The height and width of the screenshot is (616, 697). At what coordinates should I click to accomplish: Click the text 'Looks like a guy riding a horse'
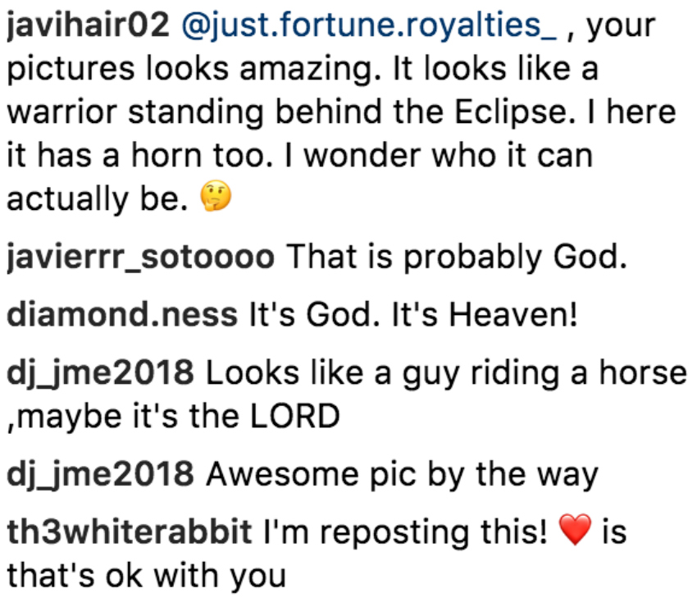pos(447,373)
